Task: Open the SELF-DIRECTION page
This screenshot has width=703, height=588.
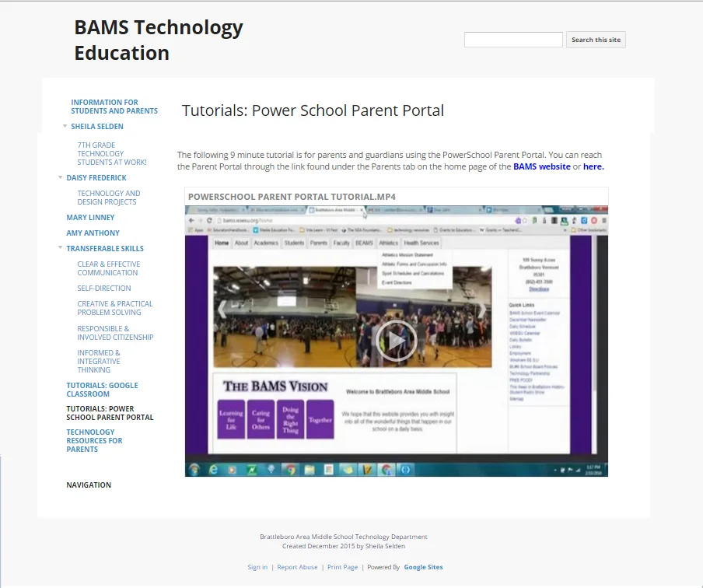Action: click(x=102, y=288)
